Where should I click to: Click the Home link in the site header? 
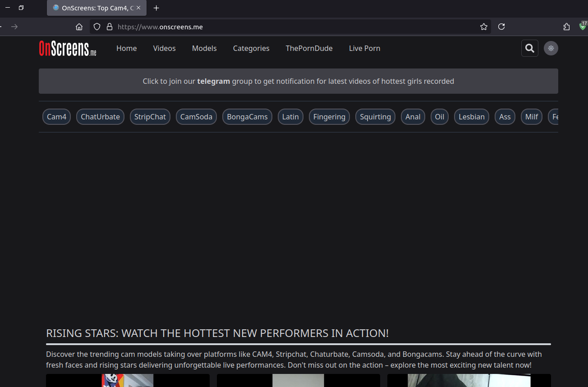126,48
